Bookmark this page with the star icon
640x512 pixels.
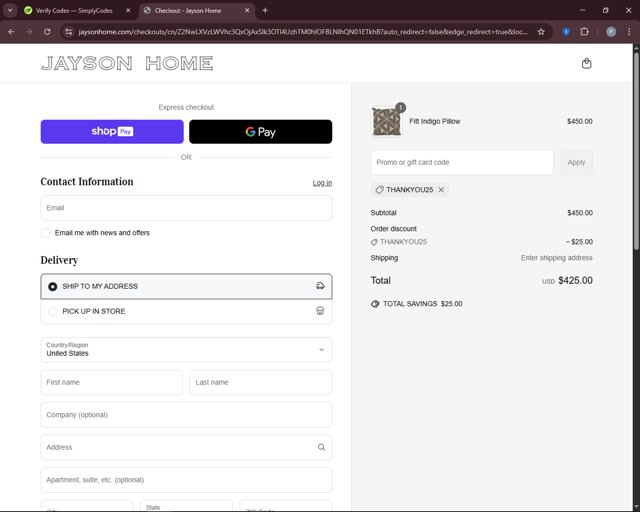pyautogui.click(x=541, y=32)
